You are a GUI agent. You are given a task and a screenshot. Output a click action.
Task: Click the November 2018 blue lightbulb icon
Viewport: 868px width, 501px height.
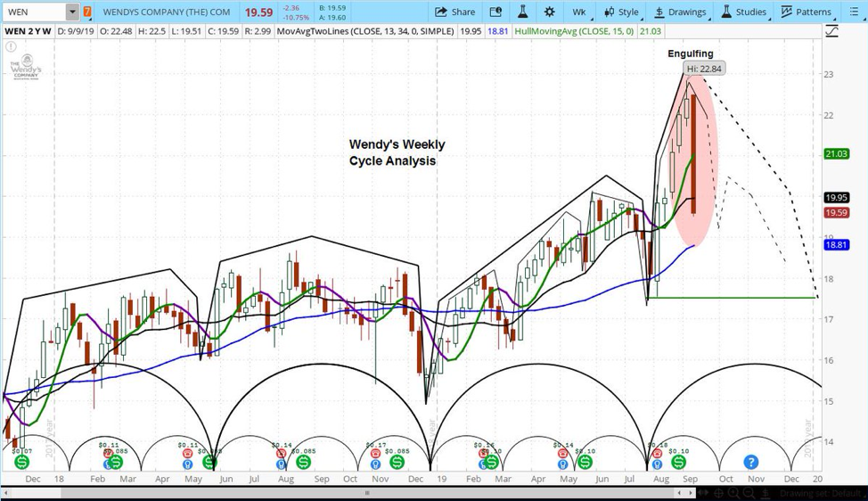(x=375, y=464)
